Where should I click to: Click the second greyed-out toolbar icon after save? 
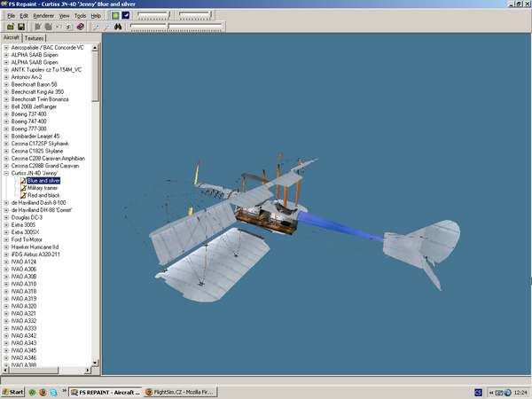48,27
